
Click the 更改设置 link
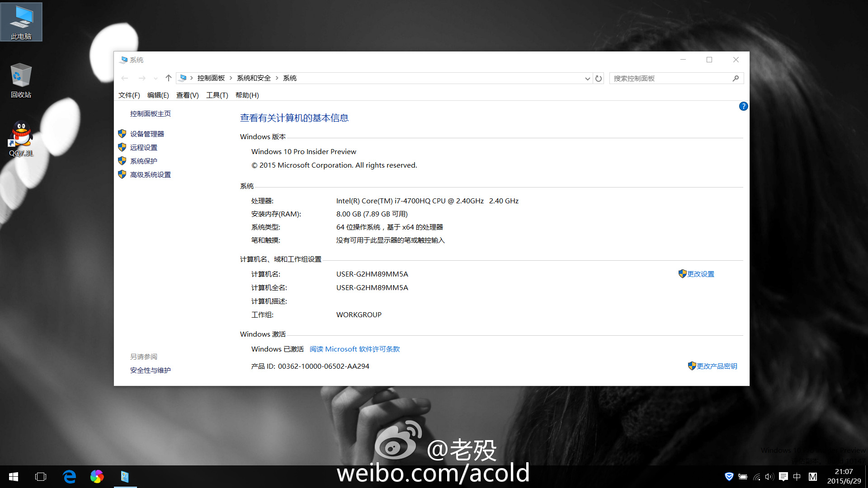(x=701, y=274)
